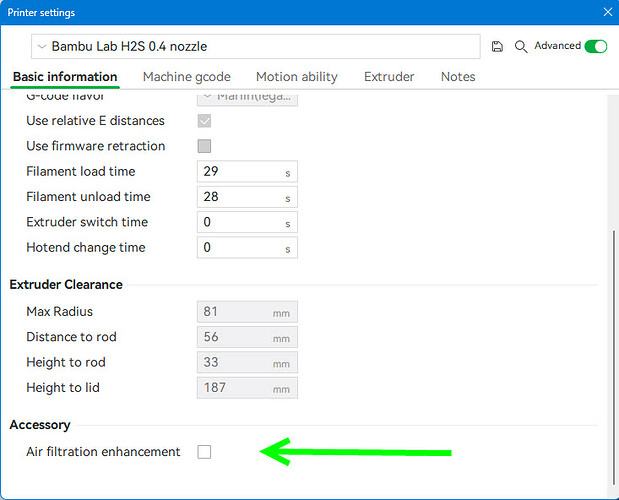Select the Basic information tab
This screenshot has width=619, height=500.
[x=65, y=77]
